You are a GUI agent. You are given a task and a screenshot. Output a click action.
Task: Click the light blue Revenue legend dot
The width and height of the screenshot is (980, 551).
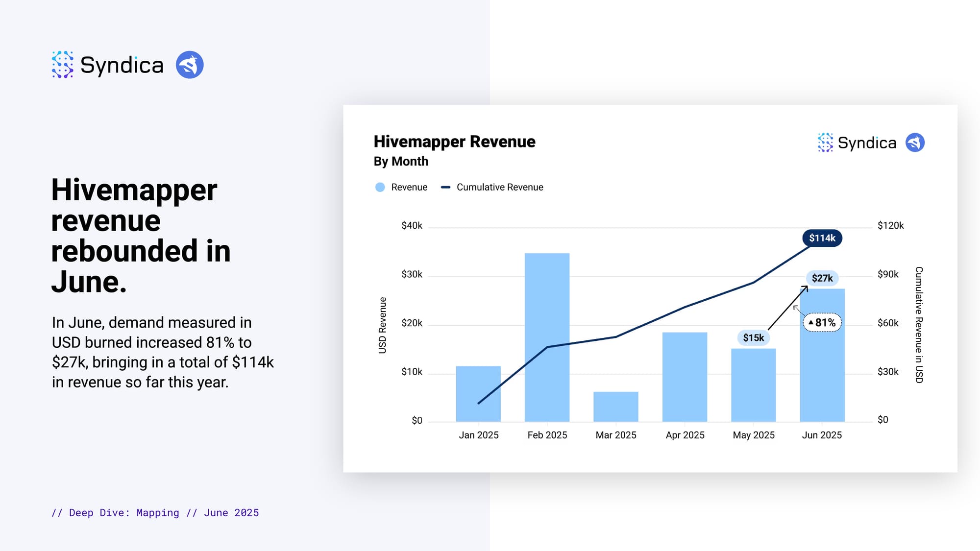(x=380, y=187)
